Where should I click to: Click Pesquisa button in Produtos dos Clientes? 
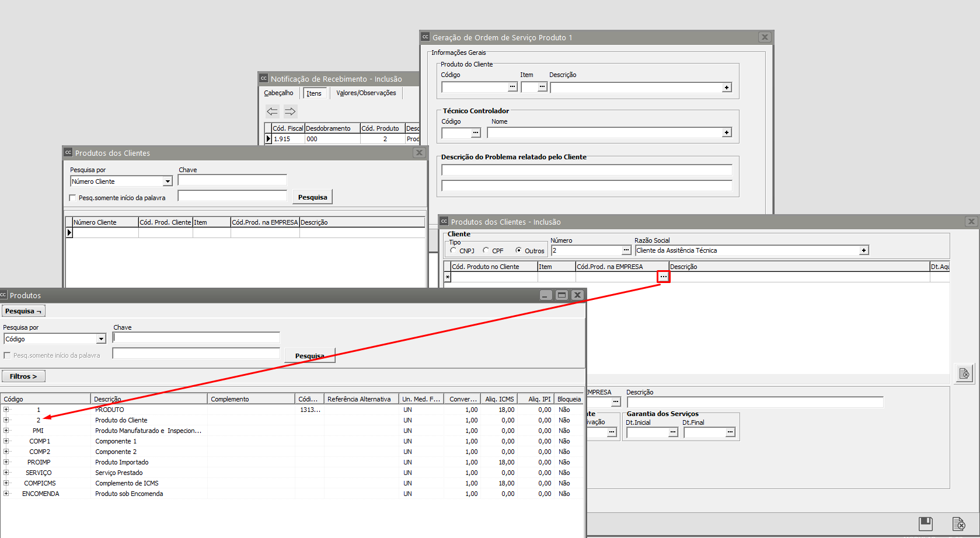[x=312, y=197]
